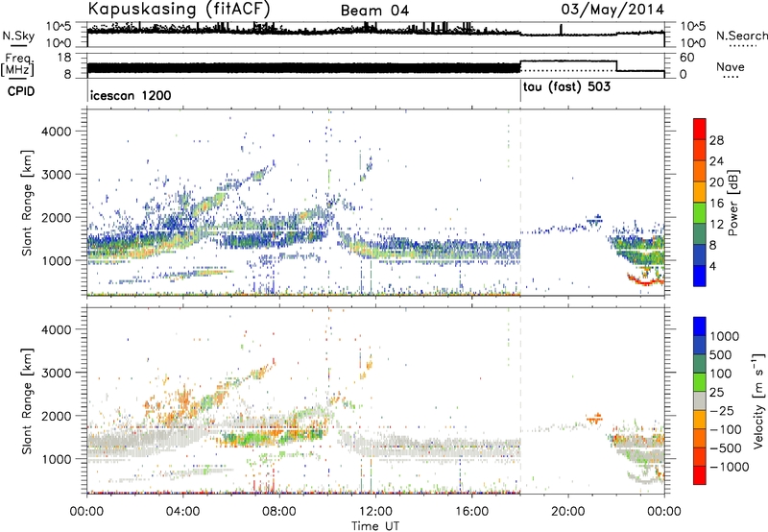Click the Nave legend label
768x532 pixels.
731,67
